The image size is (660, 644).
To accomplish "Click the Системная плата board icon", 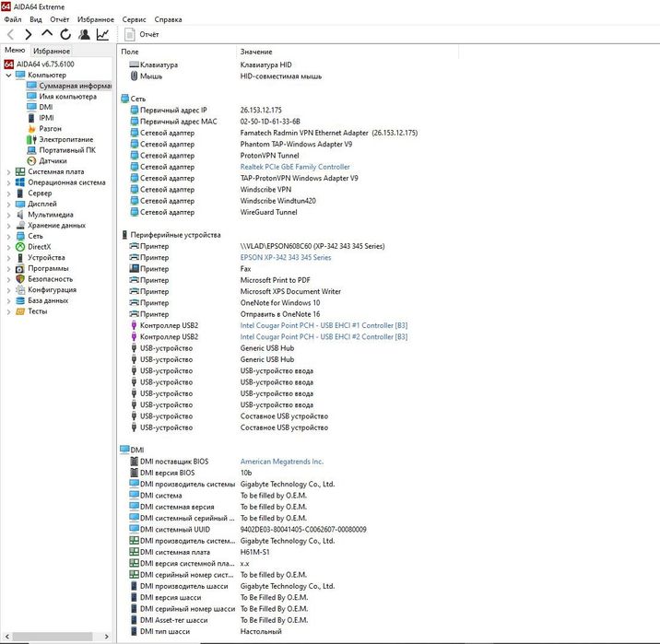I will point(20,171).
